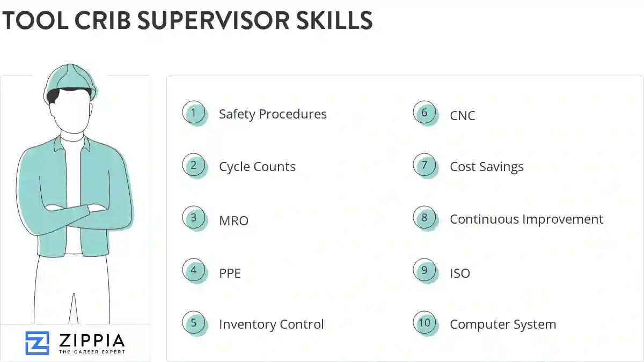Click the Inventory Control skill text
The height and width of the screenshot is (362, 644).
click(x=271, y=324)
